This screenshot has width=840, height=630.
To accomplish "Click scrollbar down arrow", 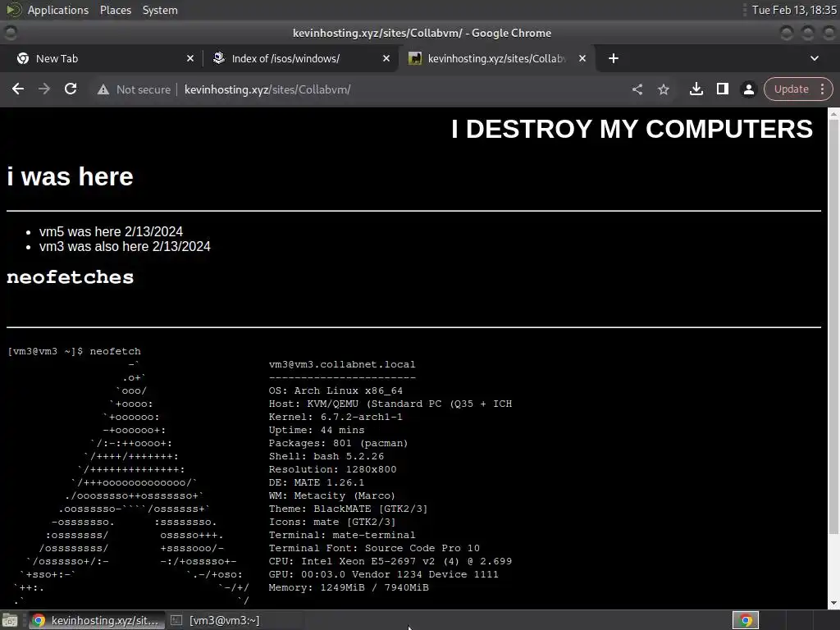I will [x=833, y=603].
